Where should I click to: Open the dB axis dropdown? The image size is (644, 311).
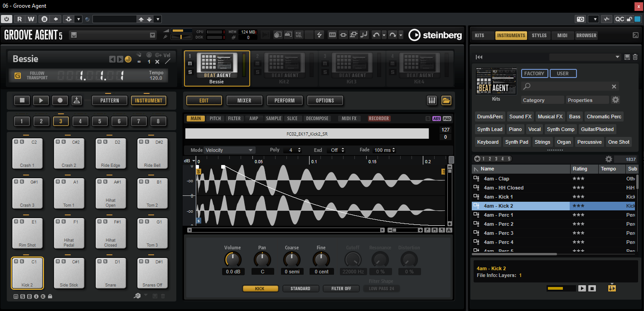pyautogui.click(x=189, y=161)
